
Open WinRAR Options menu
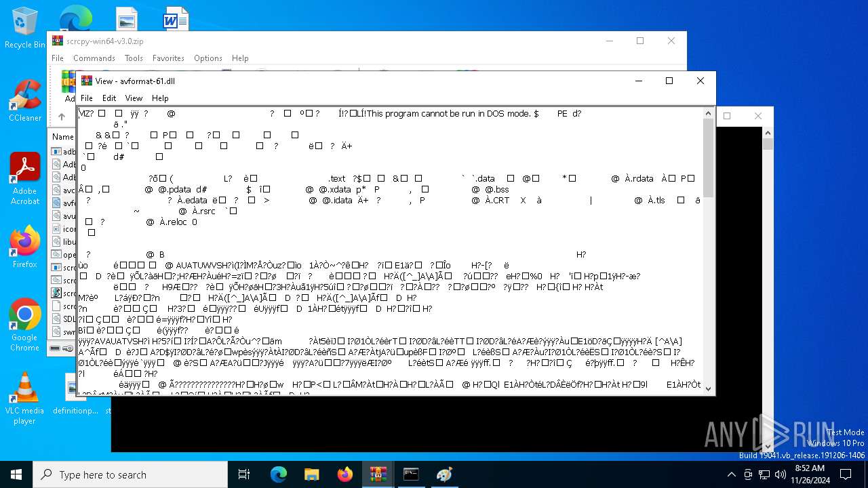208,58
